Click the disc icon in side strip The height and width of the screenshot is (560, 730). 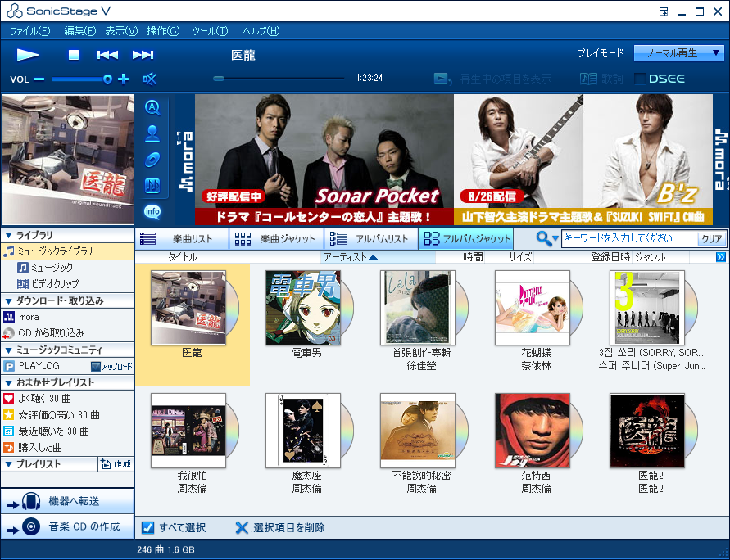pos(152,160)
